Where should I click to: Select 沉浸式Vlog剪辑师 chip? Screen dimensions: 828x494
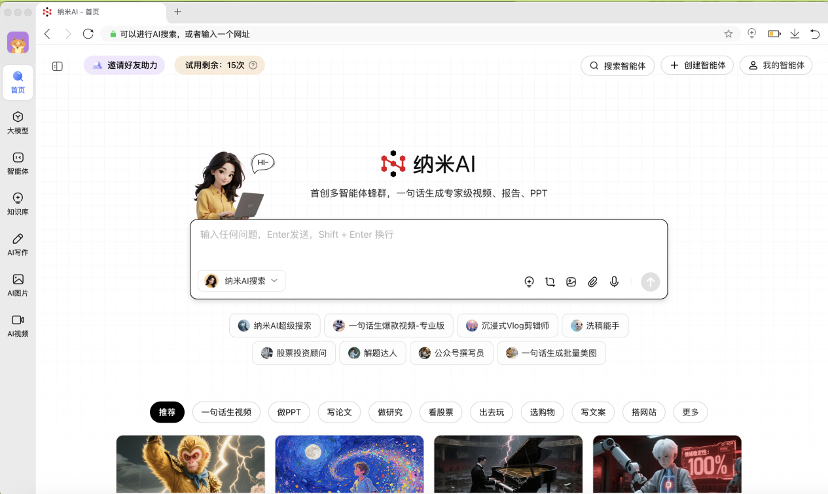click(507, 325)
